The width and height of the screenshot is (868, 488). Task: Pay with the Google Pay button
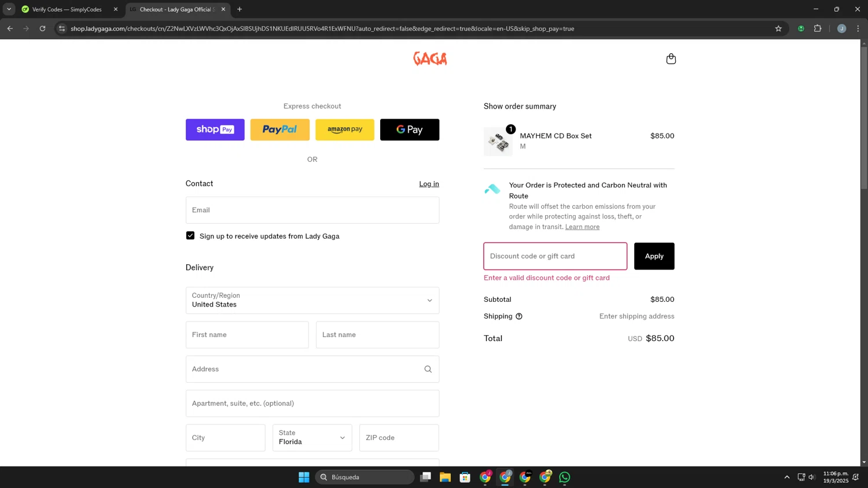point(410,130)
